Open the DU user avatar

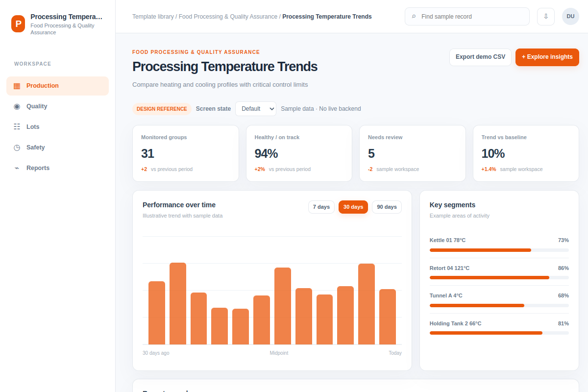tap(570, 16)
